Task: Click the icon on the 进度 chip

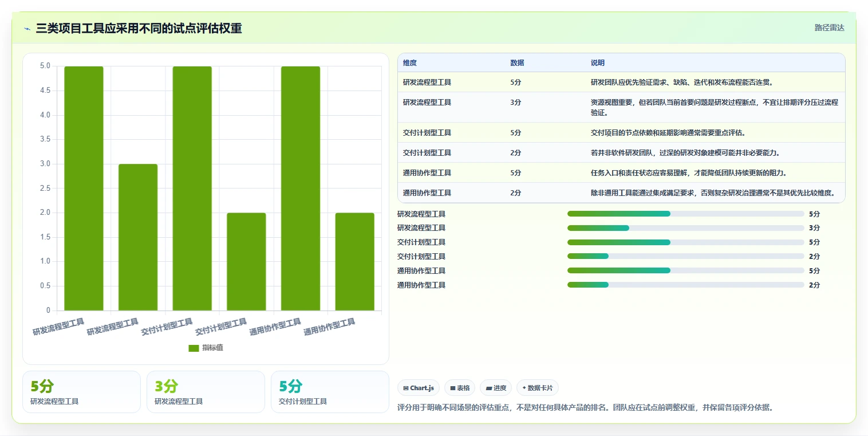Action: 488,388
